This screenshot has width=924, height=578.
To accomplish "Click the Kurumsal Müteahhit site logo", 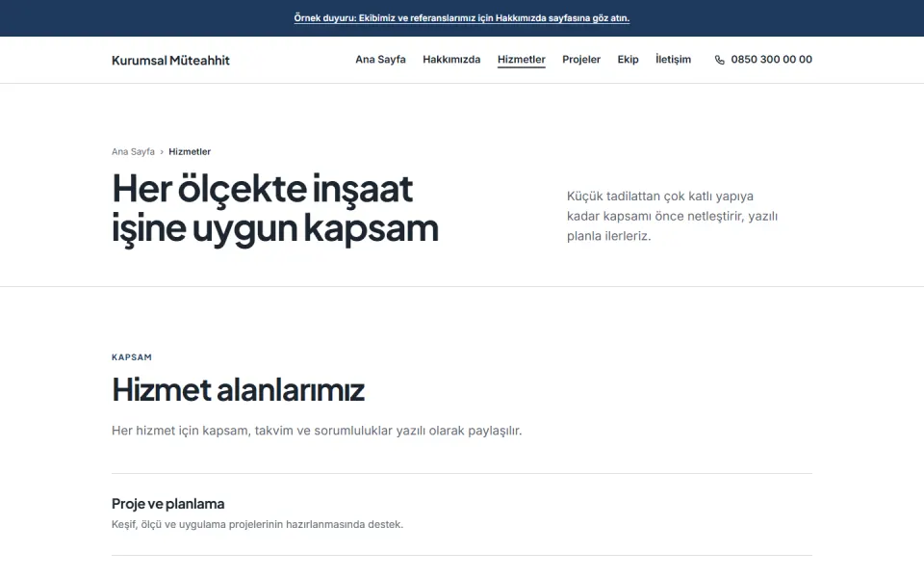I will pos(170,60).
